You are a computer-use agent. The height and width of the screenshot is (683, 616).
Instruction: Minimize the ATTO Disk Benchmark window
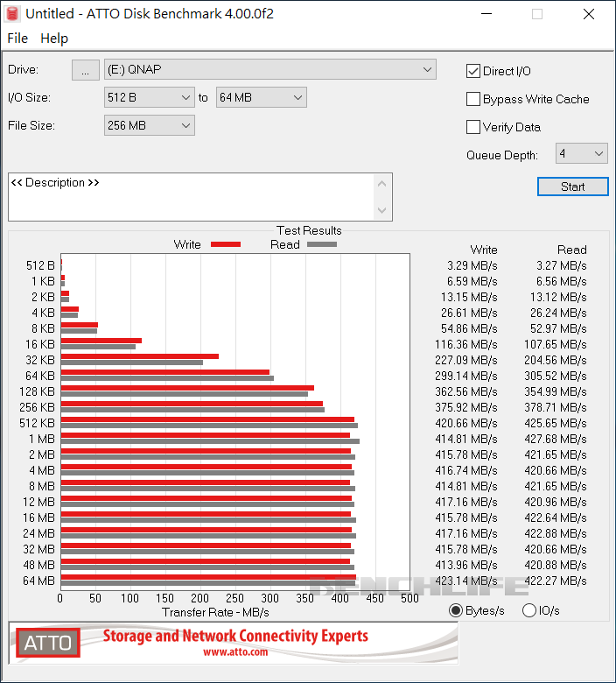coord(486,14)
